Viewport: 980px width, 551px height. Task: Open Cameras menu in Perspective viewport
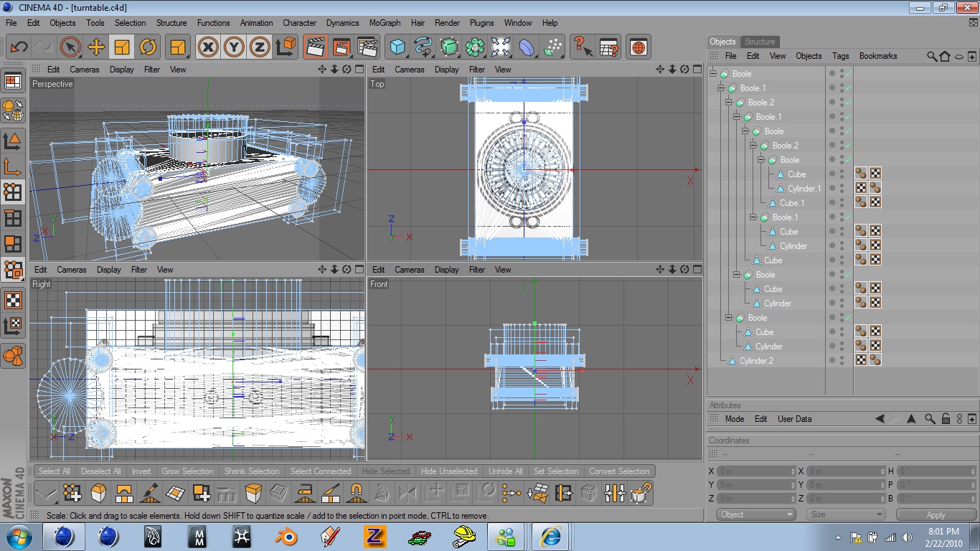85,70
